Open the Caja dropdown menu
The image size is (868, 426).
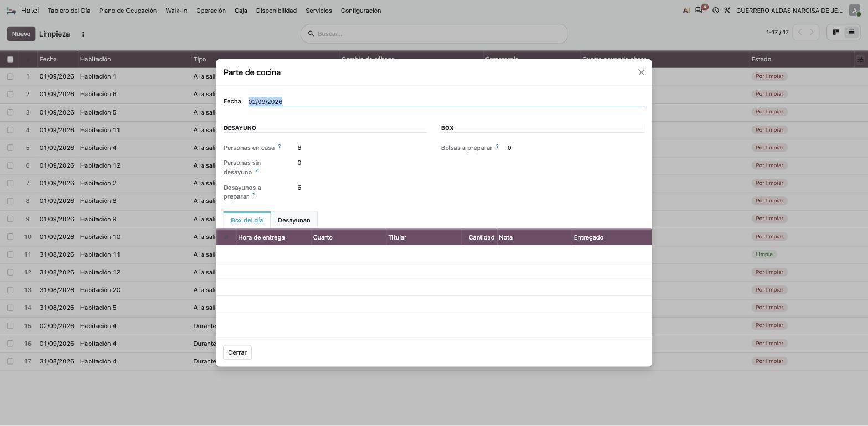241,11
